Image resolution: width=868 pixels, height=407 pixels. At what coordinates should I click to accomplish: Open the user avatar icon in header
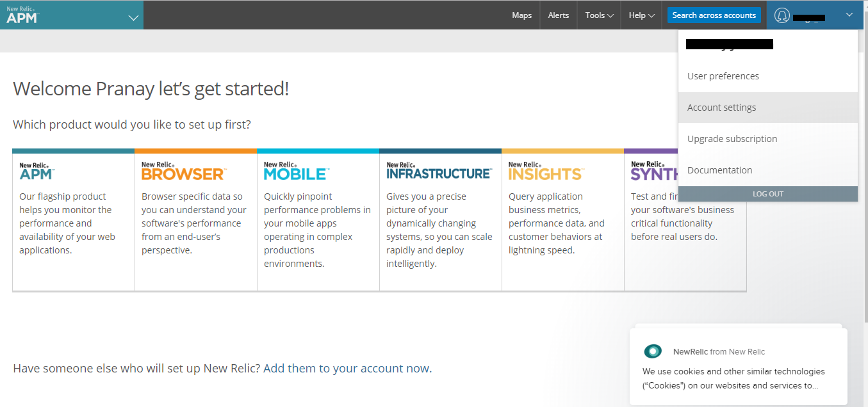(782, 15)
